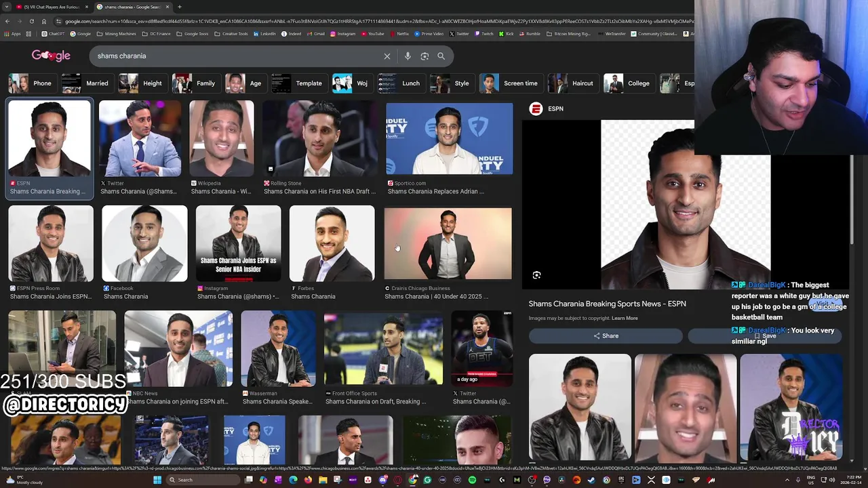Screen dimensions: 868x488
Task: Open Creative Tools bookmarks folder
Action: click(x=231, y=33)
